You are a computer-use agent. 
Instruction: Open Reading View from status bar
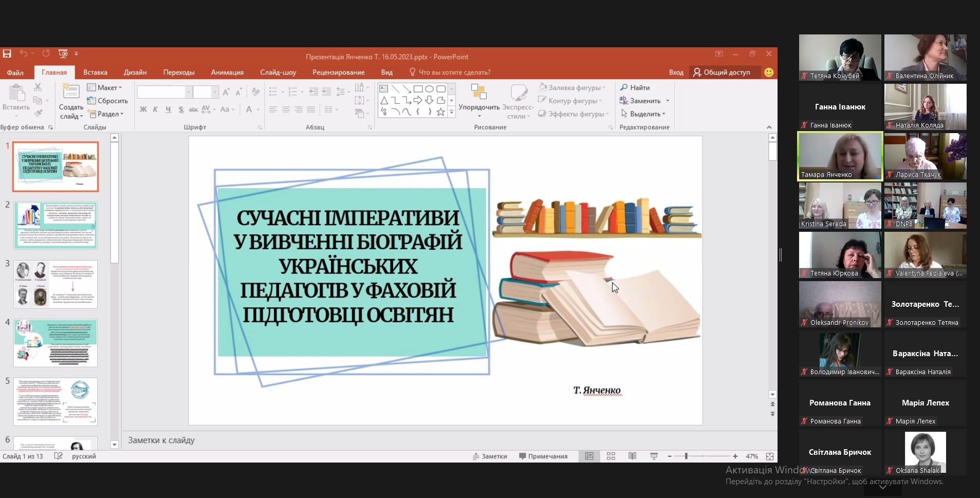tap(633, 456)
